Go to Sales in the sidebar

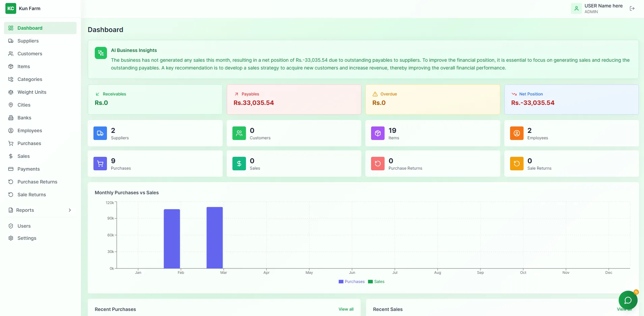(40, 156)
